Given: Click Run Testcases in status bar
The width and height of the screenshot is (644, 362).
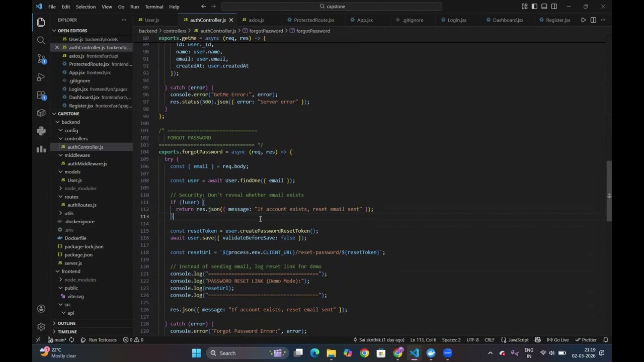Looking at the screenshot, I should (99, 340).
